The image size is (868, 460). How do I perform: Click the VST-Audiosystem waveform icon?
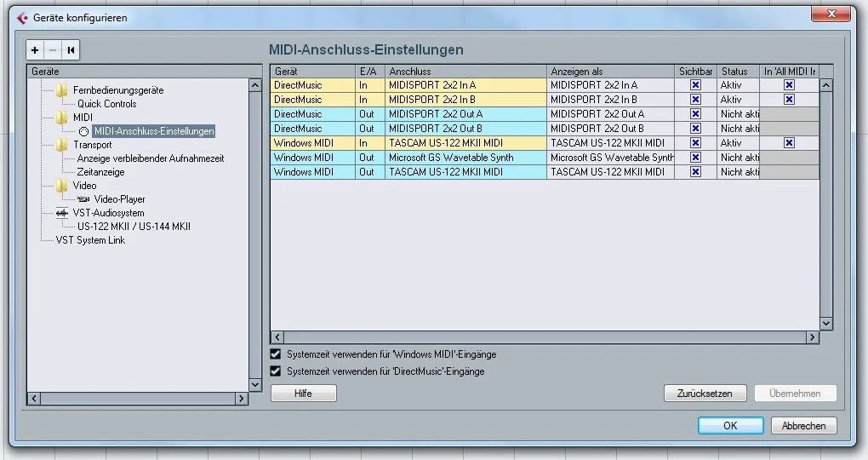pyautogui.click(x=61, y=213)
